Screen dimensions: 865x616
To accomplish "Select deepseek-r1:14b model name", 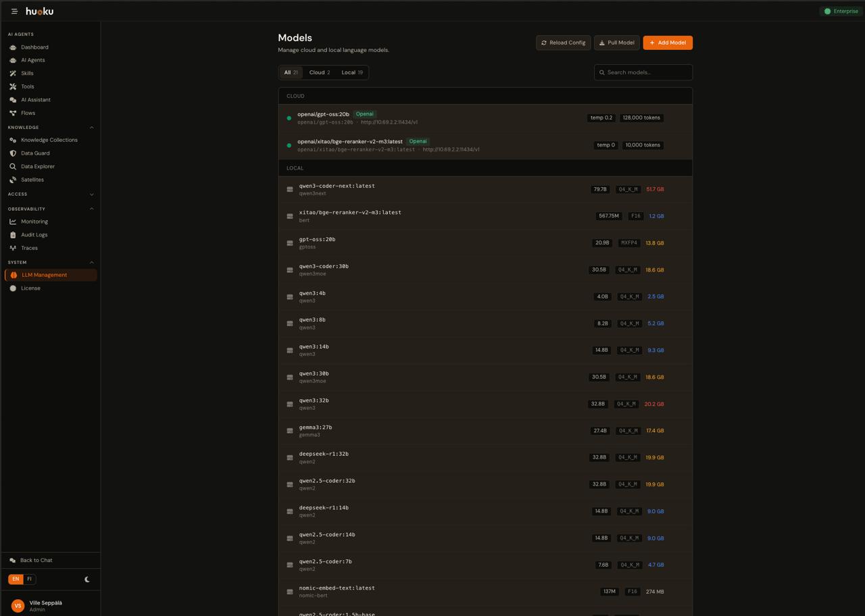I will (x=324, y=508).
